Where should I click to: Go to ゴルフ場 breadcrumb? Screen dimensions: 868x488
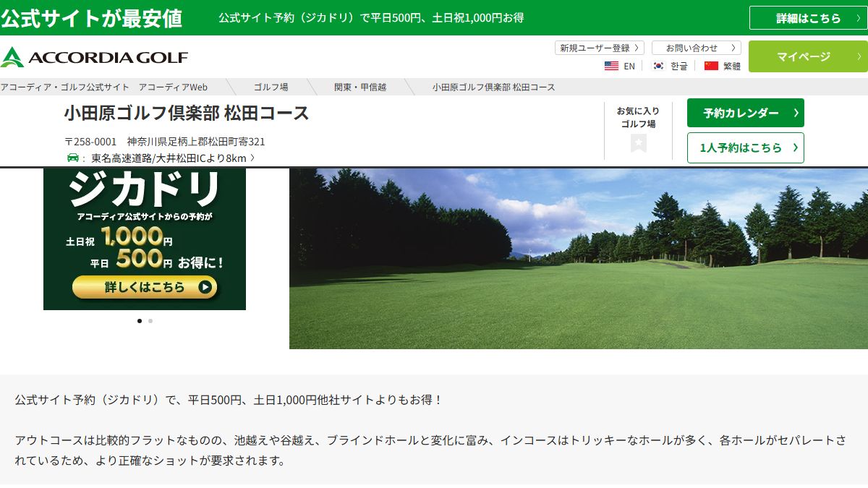click(271, 87)
